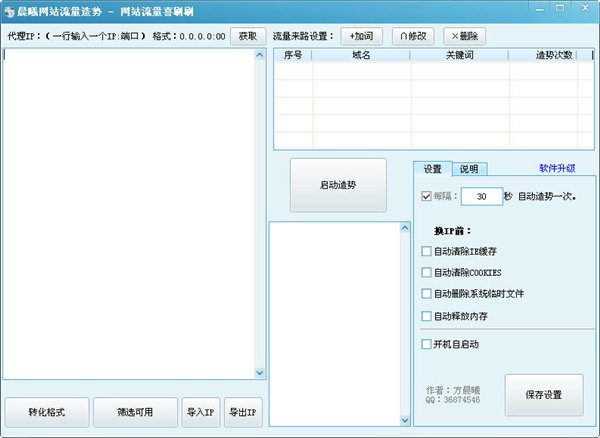Open the 软件升级 link
Screen dimensions: 600x438
pos(557,168)
